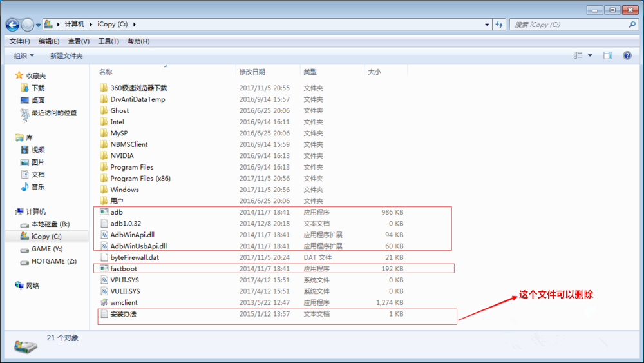644x363 pixels.
Task: Select iCopy (C:) drive in sidebar
Action: point(46,237)
